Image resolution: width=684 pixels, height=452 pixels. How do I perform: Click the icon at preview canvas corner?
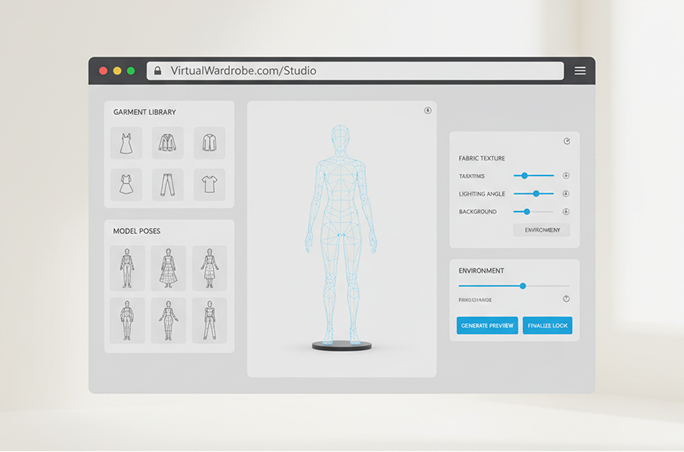[x=428, y=111]
